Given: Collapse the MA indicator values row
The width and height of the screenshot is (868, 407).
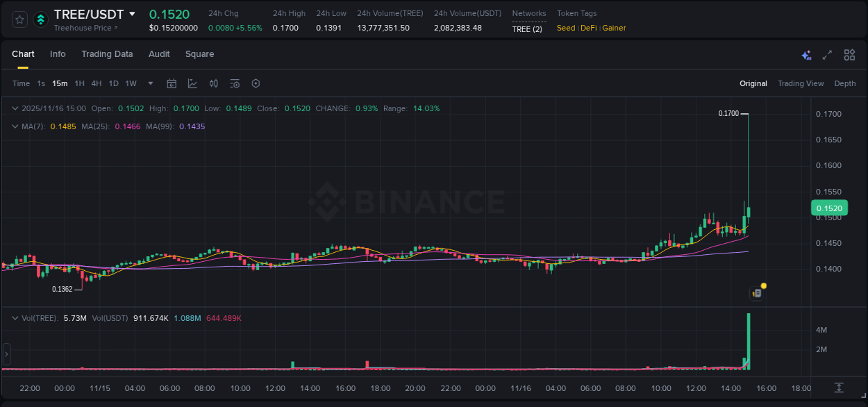Looking at the screenshot, I should (x=15, y=126).
